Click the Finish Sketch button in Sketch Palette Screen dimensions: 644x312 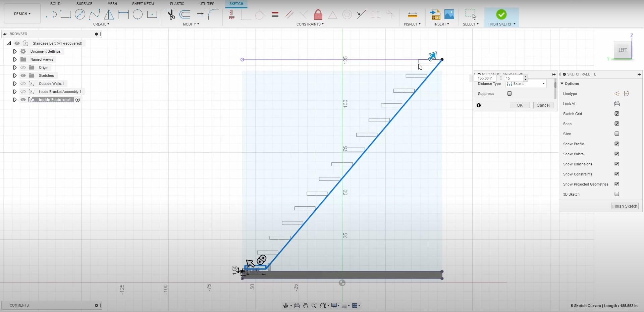click(625, 206)
